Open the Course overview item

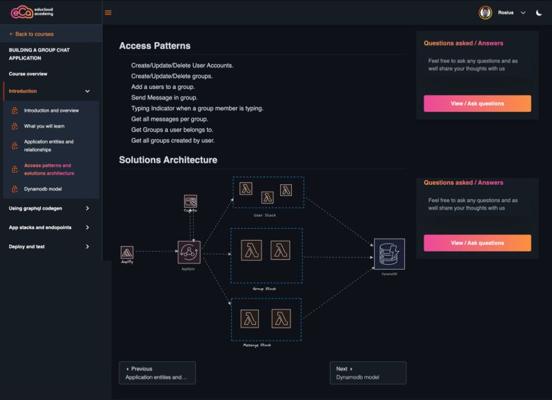coord(28,74)
